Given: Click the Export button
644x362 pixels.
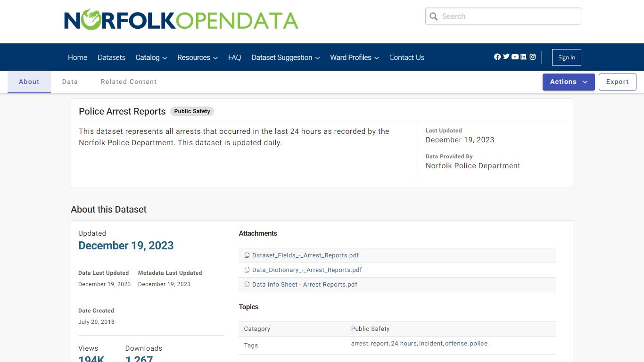Looking at the screenshot, I should 617,82.
